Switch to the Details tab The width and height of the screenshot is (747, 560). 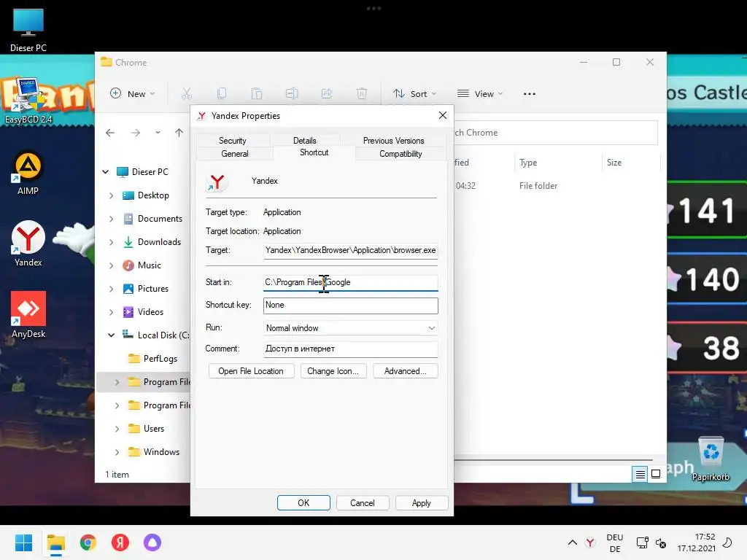pos(305,141)
